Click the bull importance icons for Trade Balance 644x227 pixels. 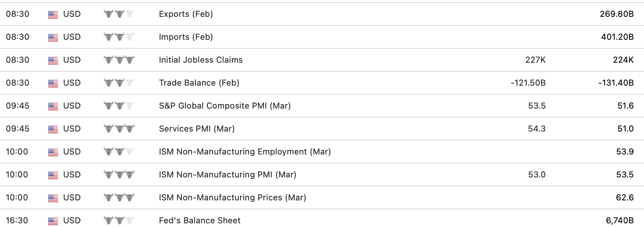click(119, 83)
